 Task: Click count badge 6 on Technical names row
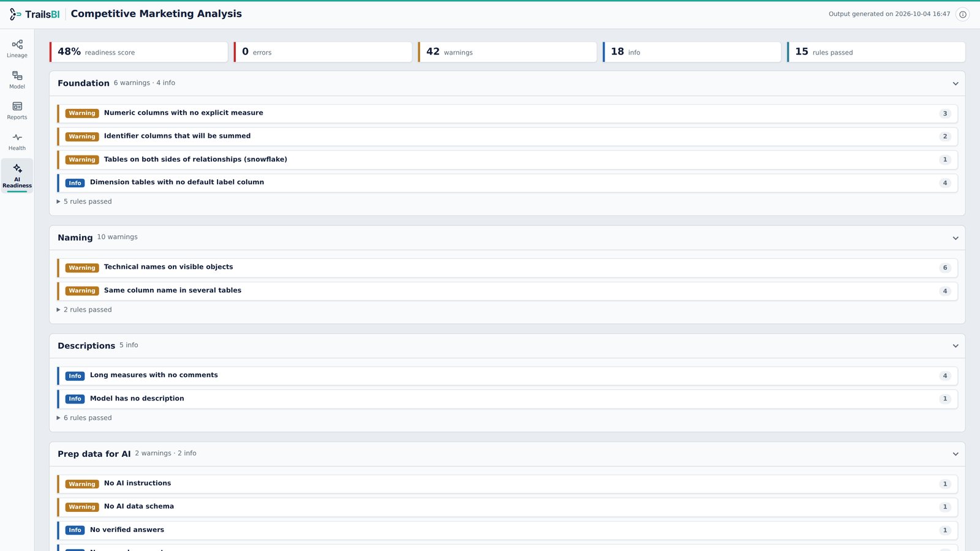coord(945,268)
